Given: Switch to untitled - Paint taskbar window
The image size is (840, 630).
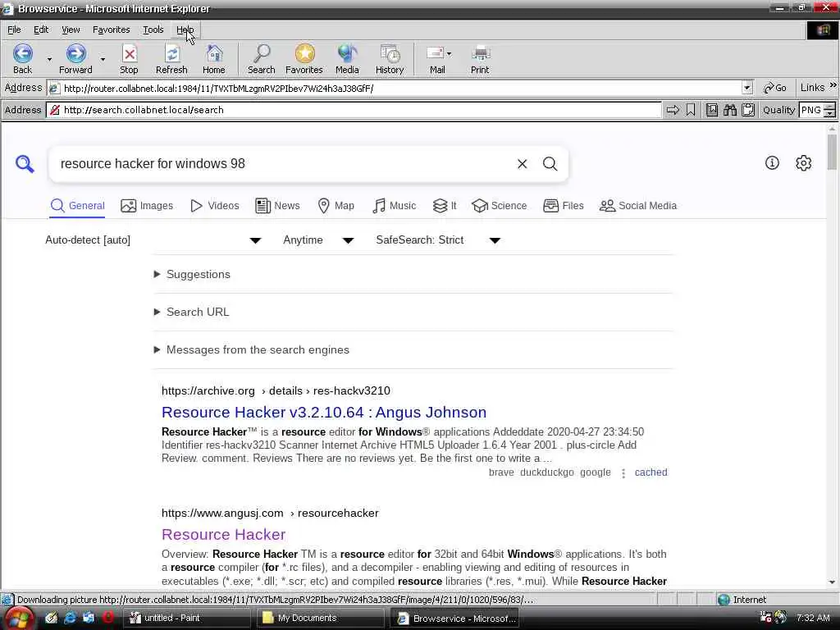Looking at the screenshot, I should coord(188,619).
